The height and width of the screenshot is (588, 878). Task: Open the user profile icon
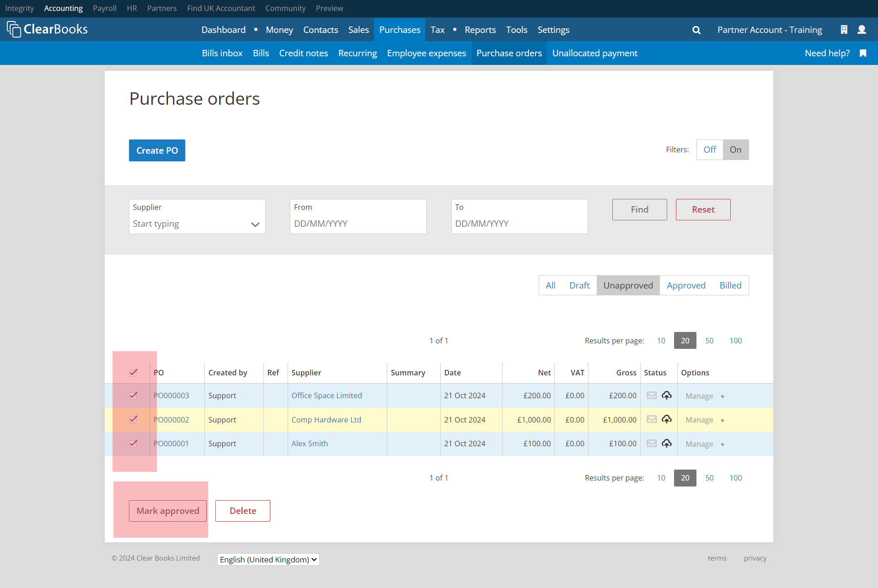point(862,30)
